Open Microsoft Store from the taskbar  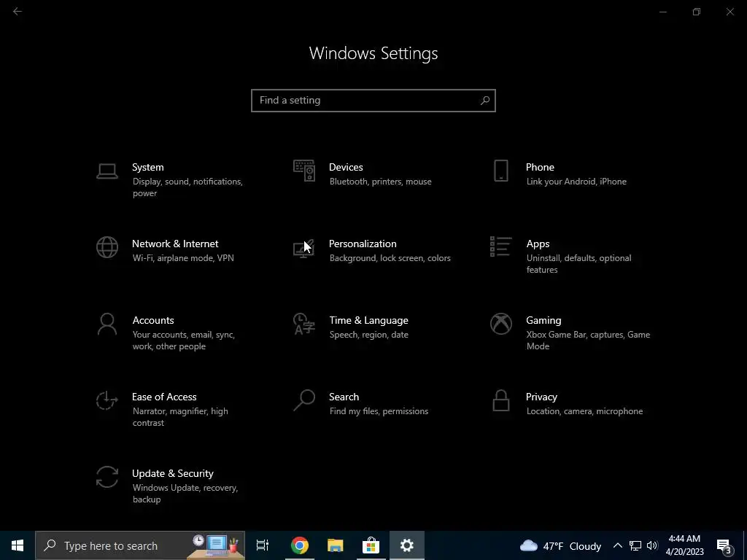pos(371,545)
